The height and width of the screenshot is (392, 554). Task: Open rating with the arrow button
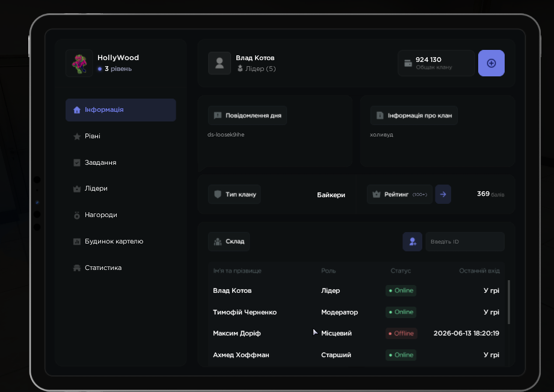(443, 194)
